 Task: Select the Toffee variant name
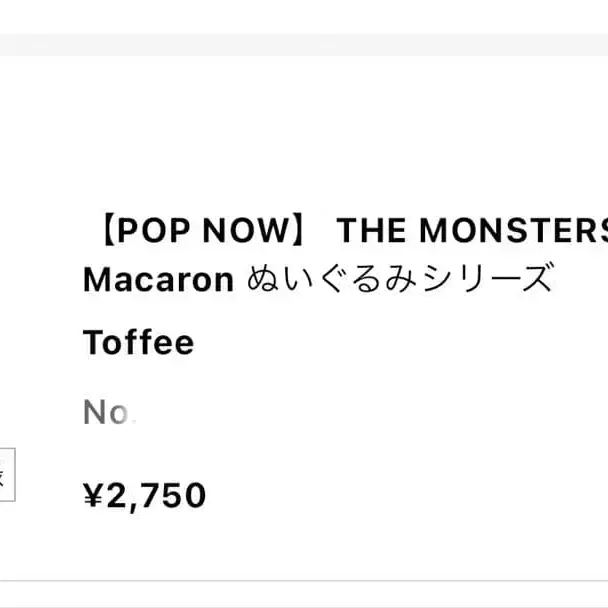pyautogui.click(x=138, y=343)
